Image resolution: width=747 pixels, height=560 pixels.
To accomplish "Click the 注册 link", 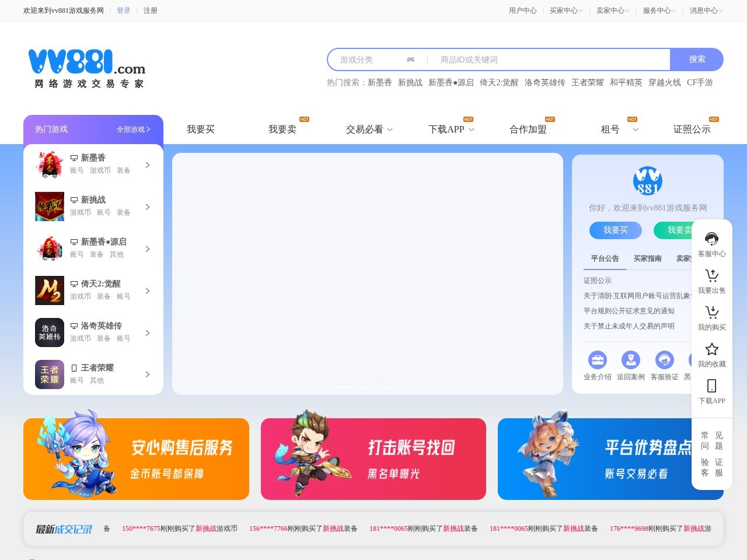I will point(151,10).
